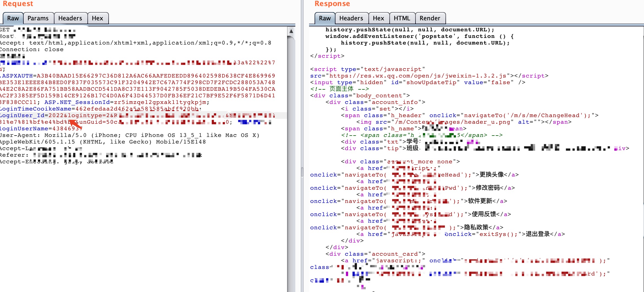The height and width of the screenshot is (292, 644).
Task: Click the 'h_header' span line in response
Action: pos(470,115)
